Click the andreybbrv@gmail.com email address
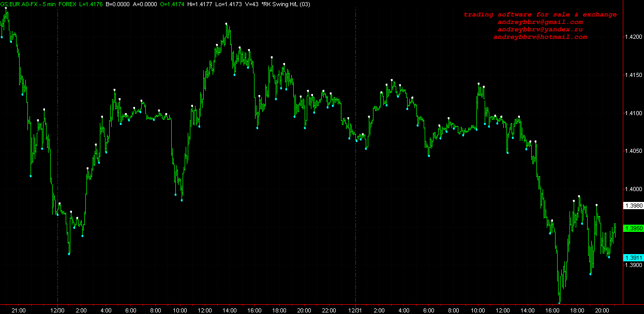644x314 pixels. [x=540, y=22]
